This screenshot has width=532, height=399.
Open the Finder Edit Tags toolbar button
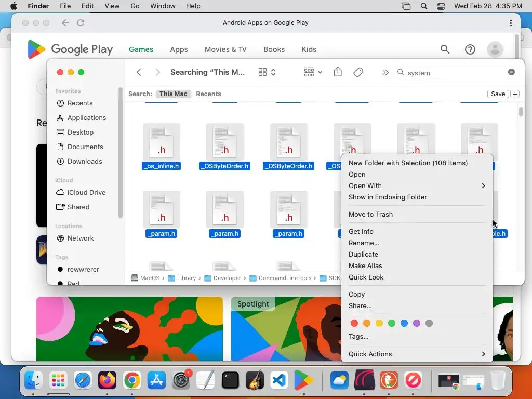358,72
